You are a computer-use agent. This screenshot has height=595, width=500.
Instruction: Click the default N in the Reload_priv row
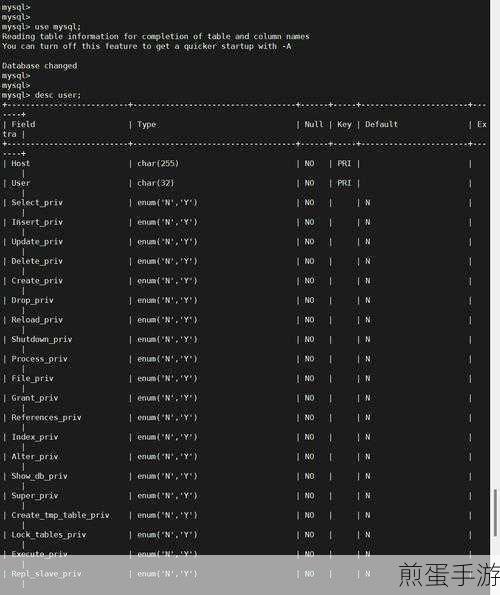(x=367, y=320)
